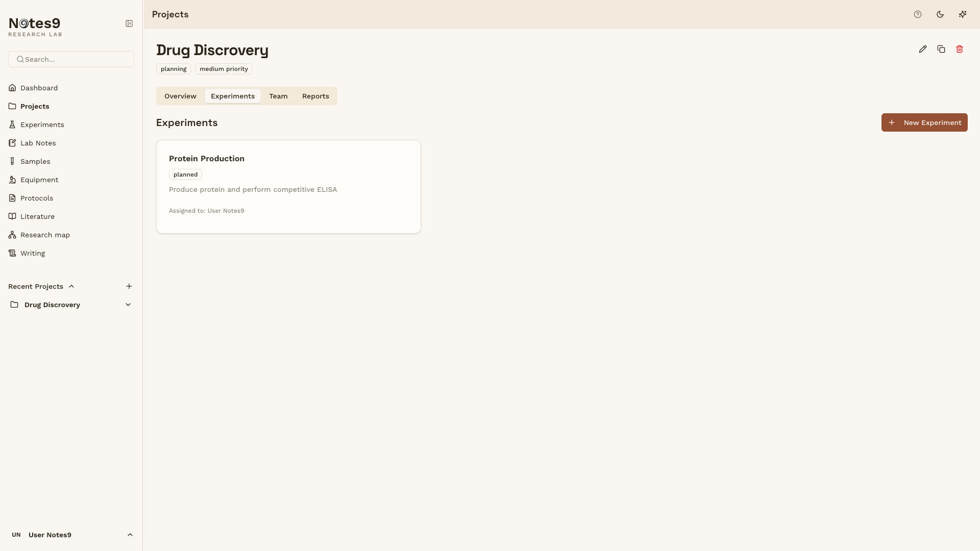Select Samples using the test tube icon
The image size is (980, 551).
(12, 161)
